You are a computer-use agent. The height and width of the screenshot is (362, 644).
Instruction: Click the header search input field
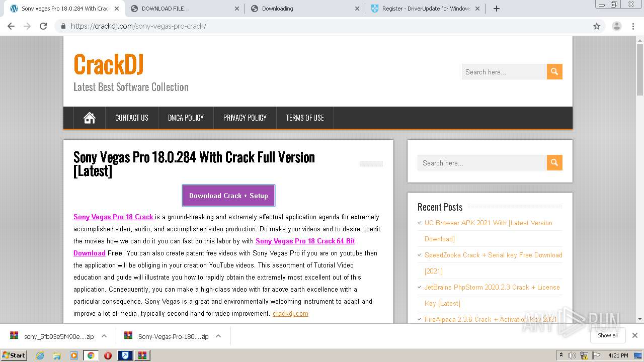(x=504, y=72)
